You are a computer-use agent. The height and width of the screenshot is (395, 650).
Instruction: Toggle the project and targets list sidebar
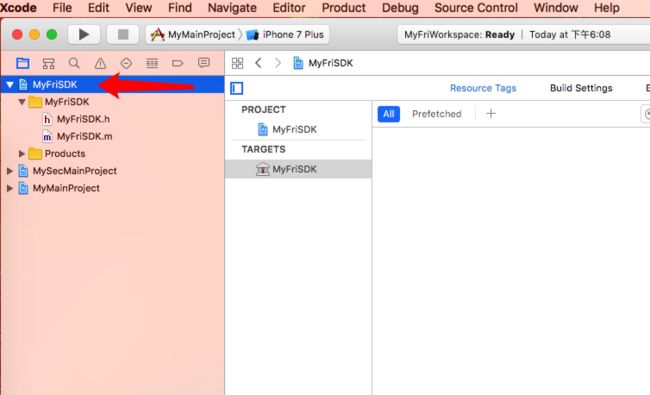point(237,88)
